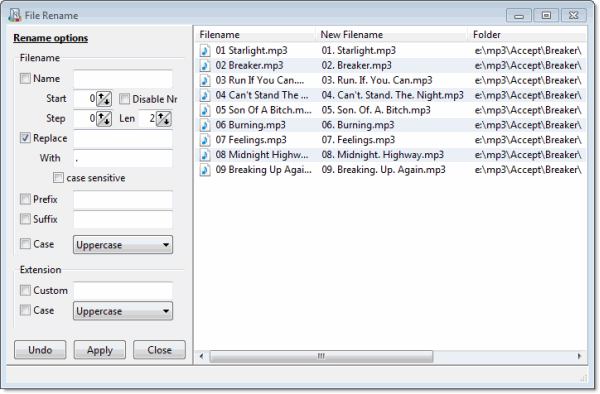Enable the Name checkbox
This screenshot has width=600, height=394.
pos(25,79)
